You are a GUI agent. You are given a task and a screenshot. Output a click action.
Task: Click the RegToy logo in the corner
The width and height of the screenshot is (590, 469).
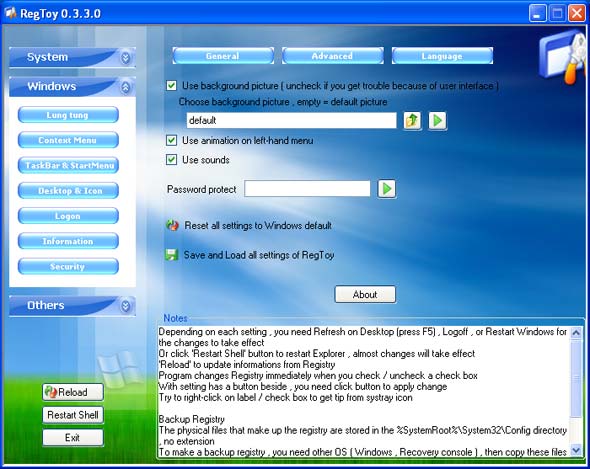coord(563,56)
